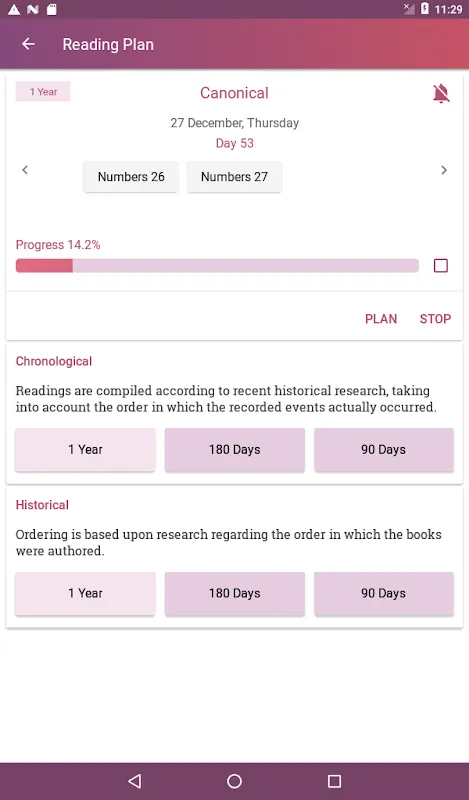Select Historical 1 Year plan
The image size is (469, 800).
pos(85,593)
